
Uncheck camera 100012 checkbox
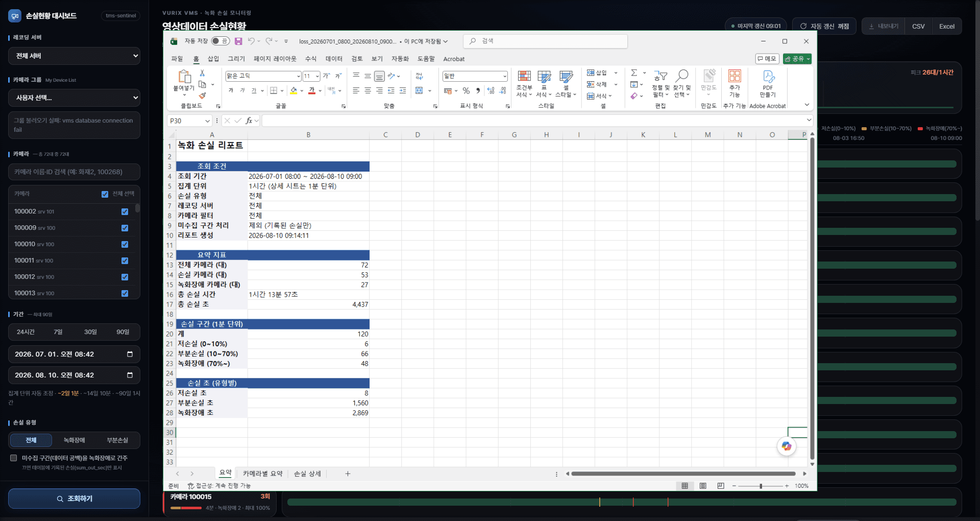click(125, 277)
